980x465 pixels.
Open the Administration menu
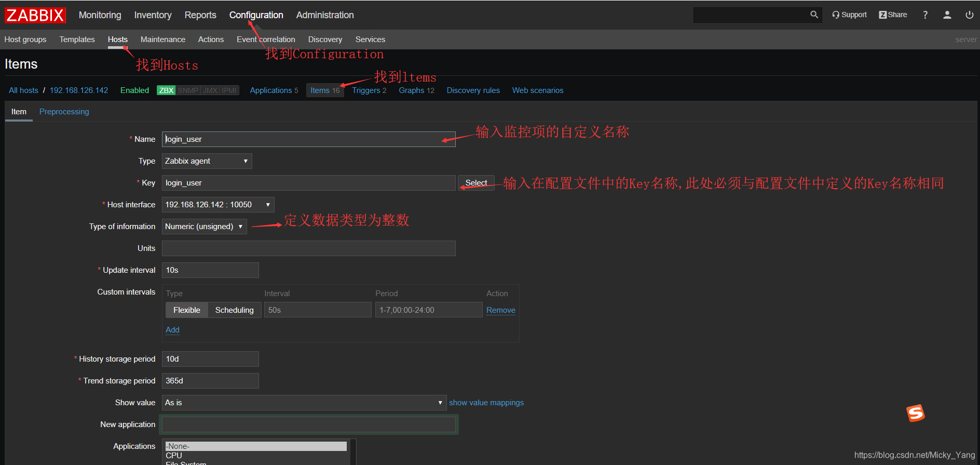[x=325, y=15]
